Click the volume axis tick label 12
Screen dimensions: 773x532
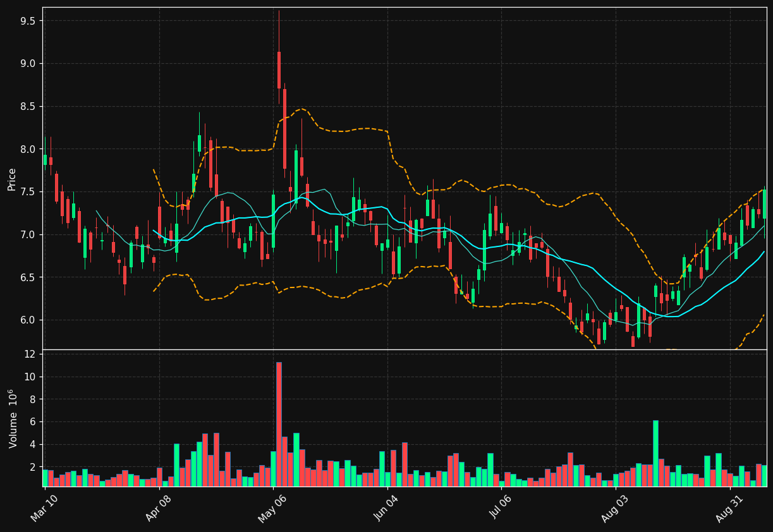[30, 354]
